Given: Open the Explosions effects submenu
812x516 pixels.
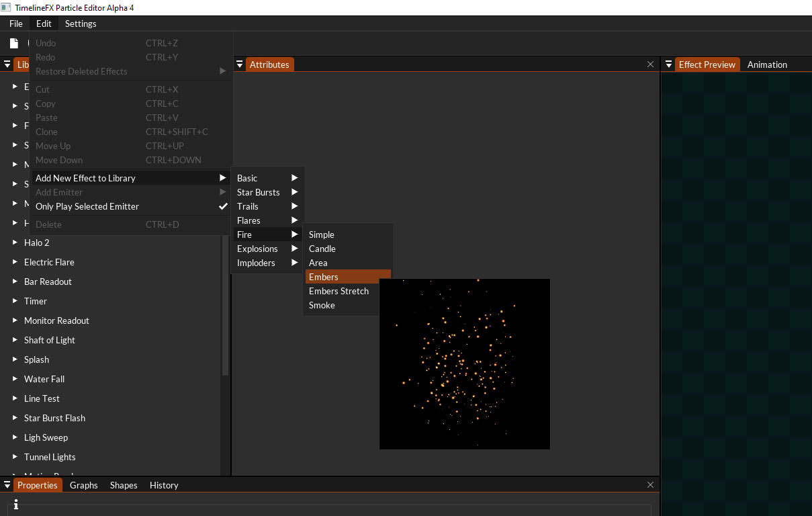Looking at the screenshot, I should 258,249.
